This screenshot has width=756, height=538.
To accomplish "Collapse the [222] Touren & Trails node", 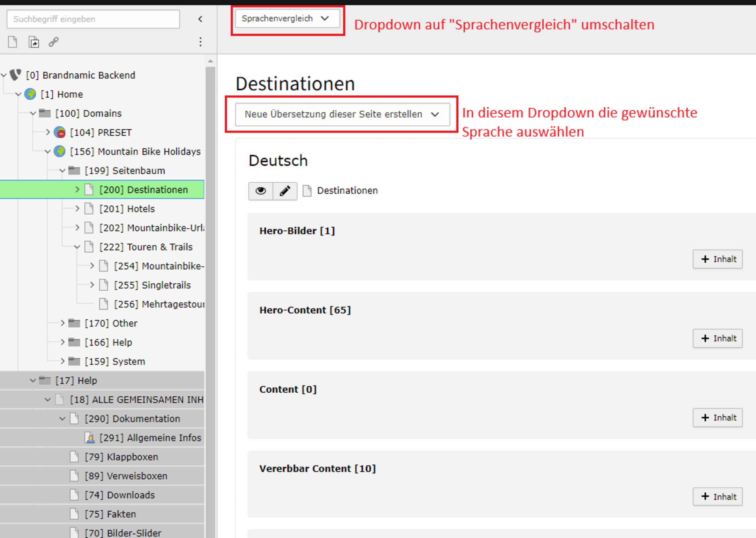I will [x=77, y=247].
